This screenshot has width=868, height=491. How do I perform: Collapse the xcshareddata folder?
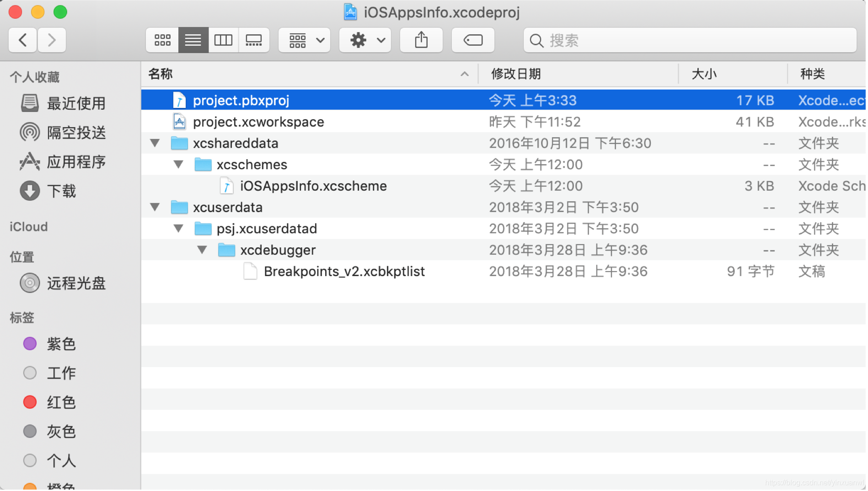pyautogui.click(x=155, y=143)
